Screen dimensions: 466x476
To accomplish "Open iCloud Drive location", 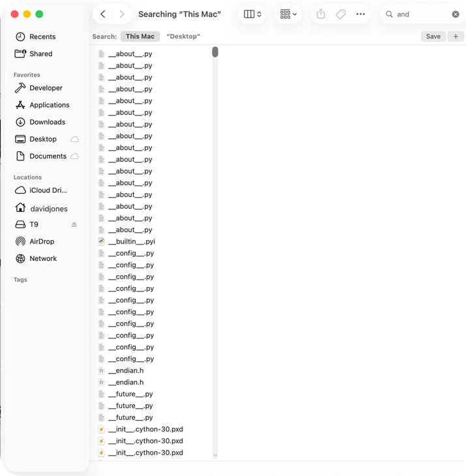I will [48, 190].
